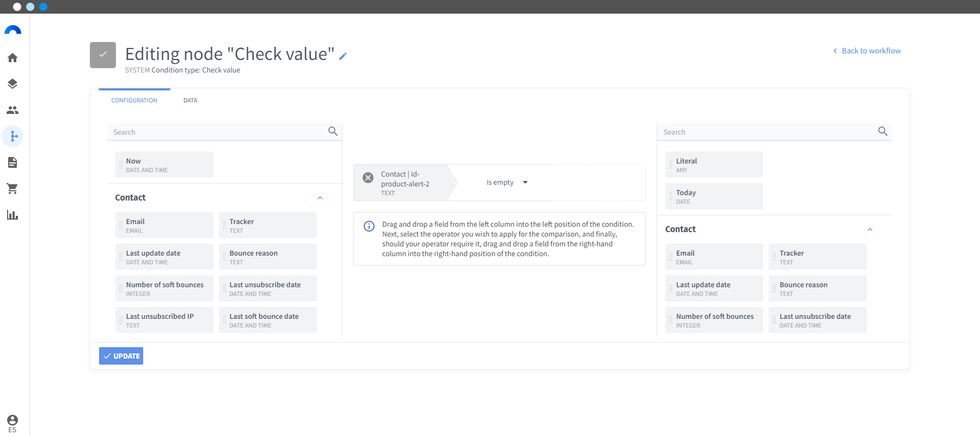
Task: Click the left column search magnifier
Action: tap(333, 131)
